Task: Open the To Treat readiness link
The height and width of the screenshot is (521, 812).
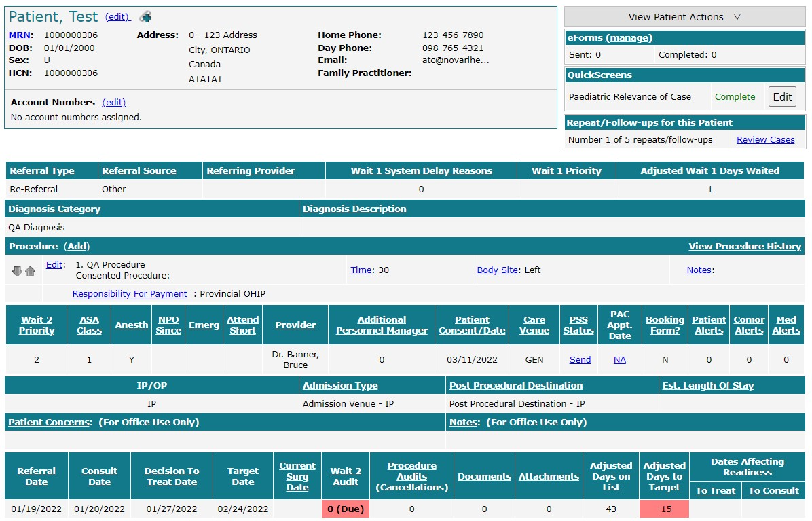Action: (x=715, y=491)
